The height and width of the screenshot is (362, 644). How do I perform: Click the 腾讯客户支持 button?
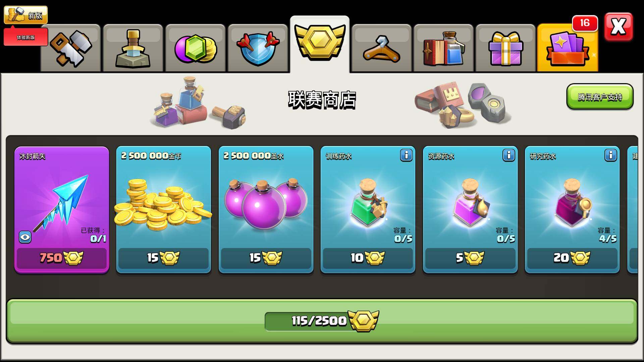click(x=600, y=97)
